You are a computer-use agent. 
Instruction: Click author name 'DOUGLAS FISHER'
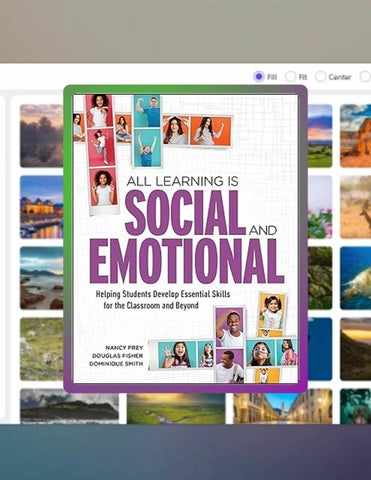(118, 356)
